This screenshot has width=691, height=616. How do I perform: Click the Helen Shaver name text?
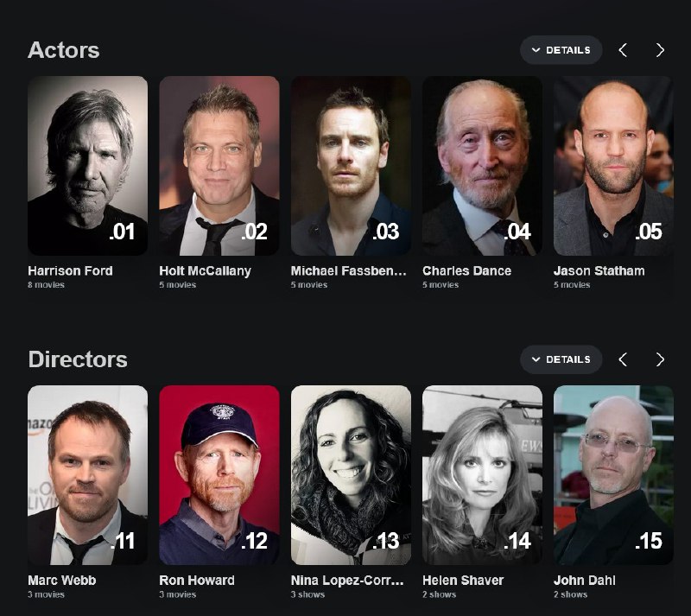pyautogui.click(x=462, y=580)
